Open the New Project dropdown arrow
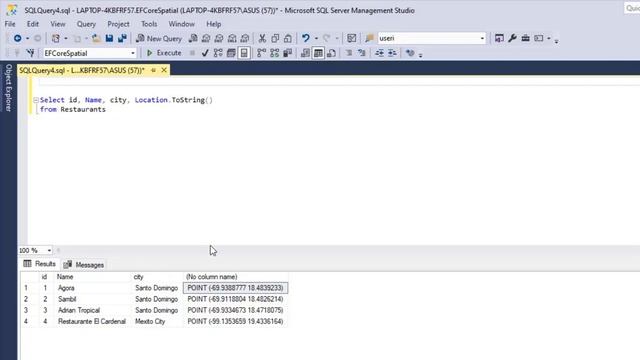The image size is (640, 360). 66,38
